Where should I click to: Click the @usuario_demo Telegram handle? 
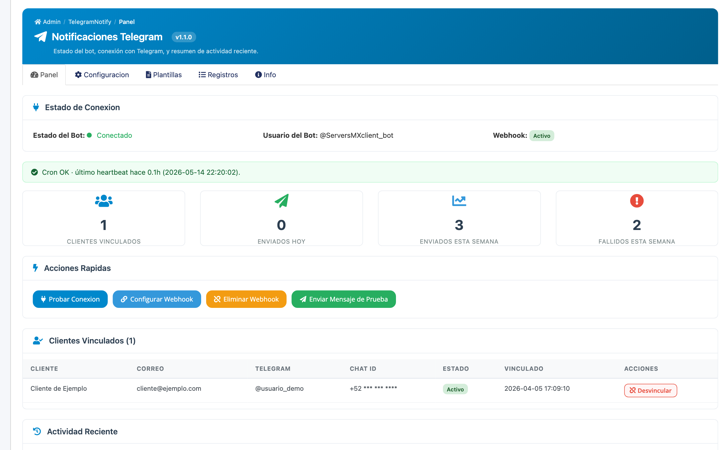tap(279, 388)
